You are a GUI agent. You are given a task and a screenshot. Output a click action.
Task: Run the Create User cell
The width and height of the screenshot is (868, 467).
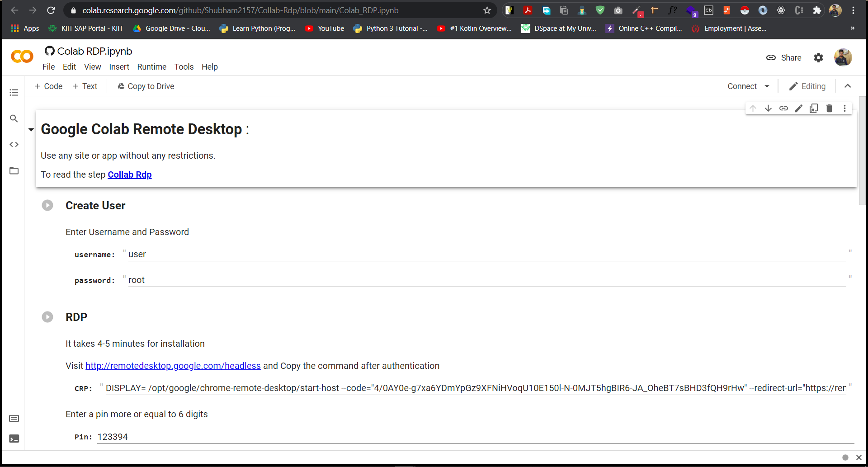[x=47, y=205]
